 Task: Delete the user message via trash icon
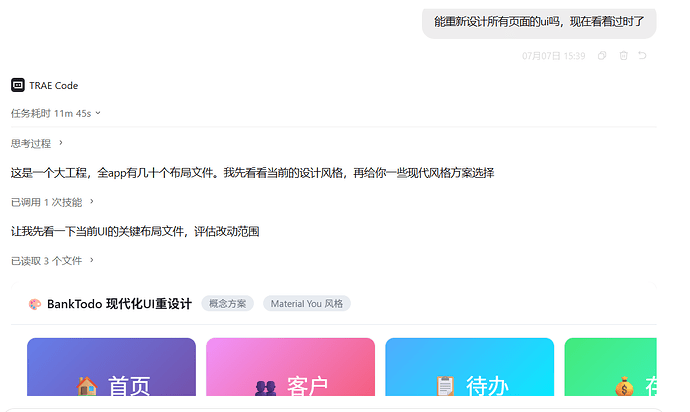(x=624, y=55)
